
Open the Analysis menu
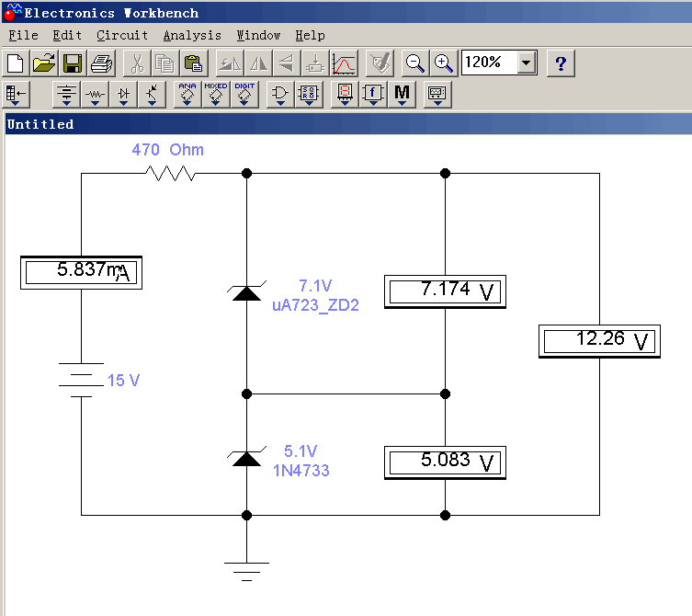pyautogui.click(x=192, y=35)
